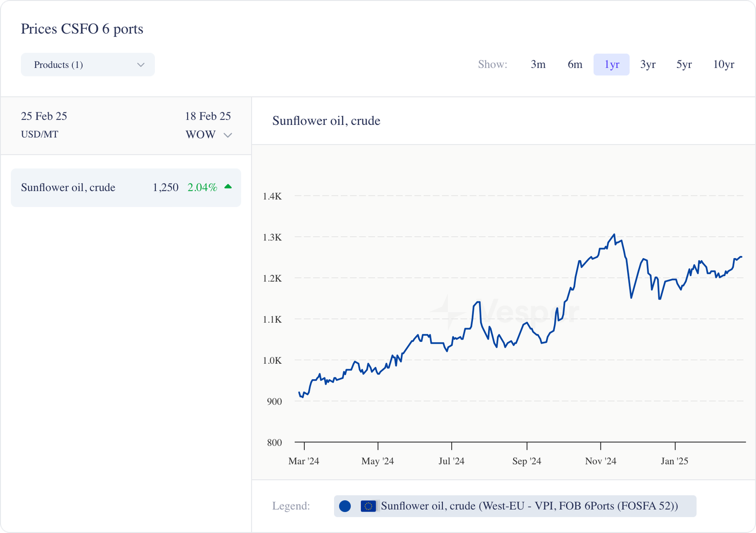Screen dimensions: 756x533
Task: Open the Products (1) dropdown
Action: (x=88, y=65)
